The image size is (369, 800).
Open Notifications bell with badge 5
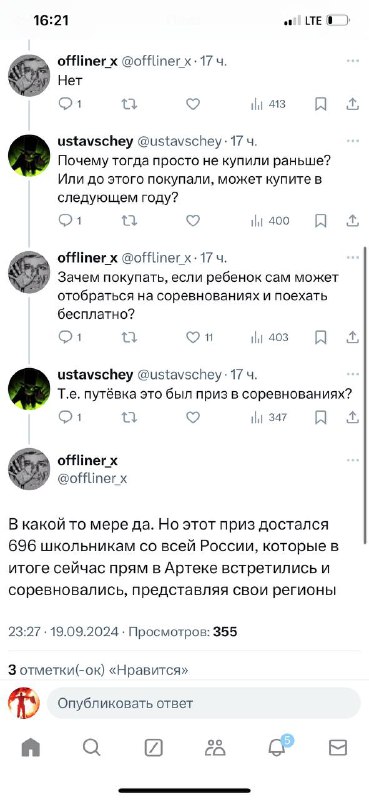278,745
